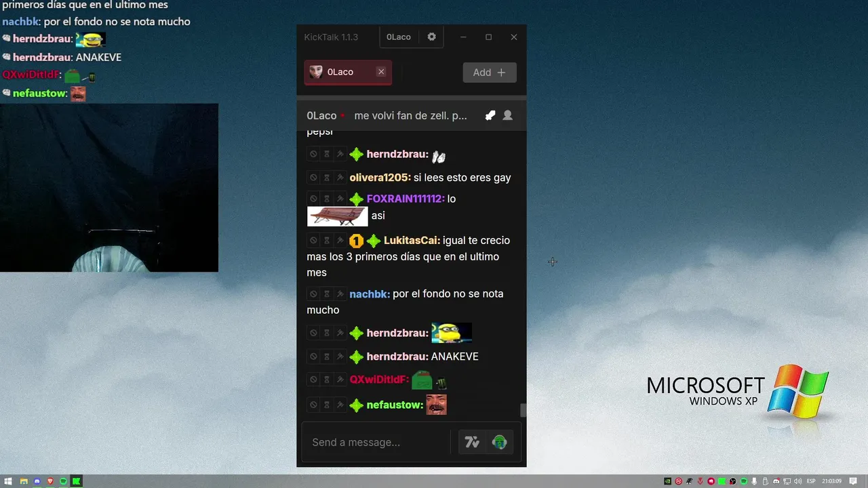The height and width of the screenshot is (488, 868).
Task: Click the bench emote in FOXRAIN111112's message
Action: click(x=337, y=216)
